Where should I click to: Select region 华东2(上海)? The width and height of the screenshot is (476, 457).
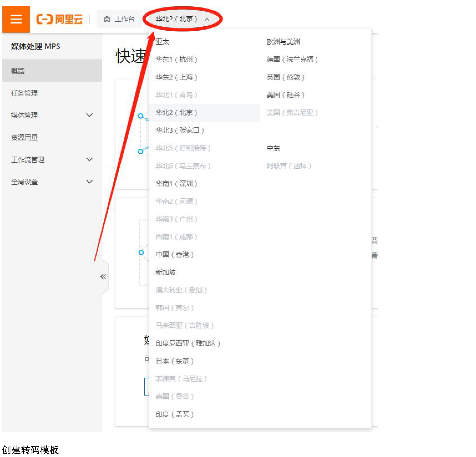coord(176,77)
